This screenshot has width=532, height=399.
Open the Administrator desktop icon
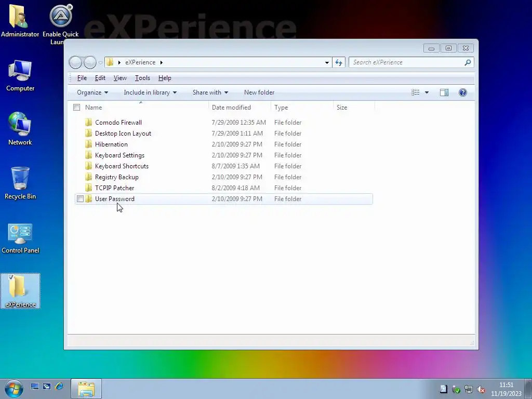tap(20, 20)
